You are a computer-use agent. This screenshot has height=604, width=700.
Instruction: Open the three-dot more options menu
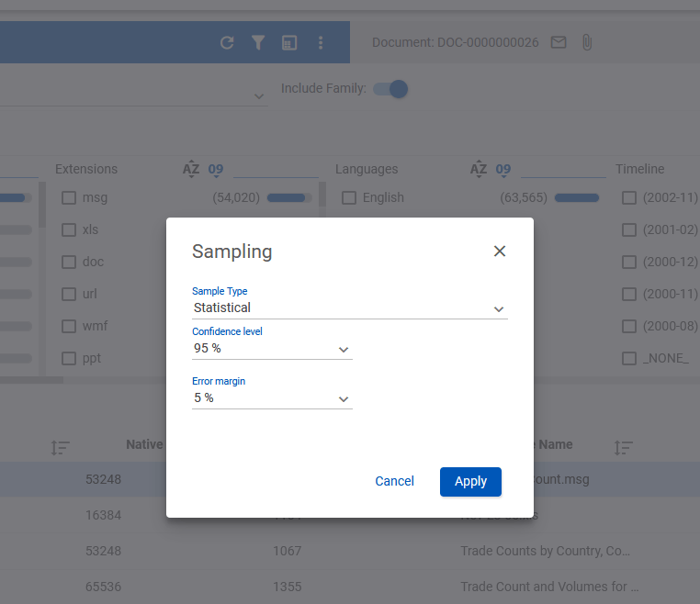(321, 43)
